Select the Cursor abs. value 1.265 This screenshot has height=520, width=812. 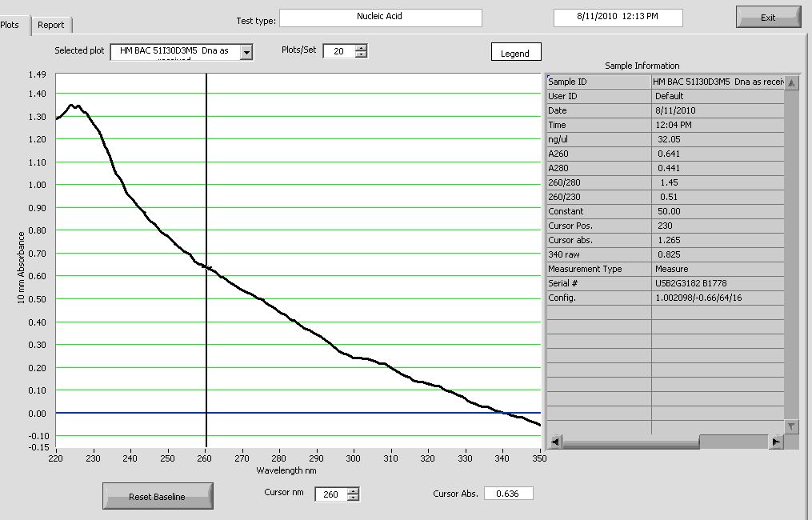point(718,240)
